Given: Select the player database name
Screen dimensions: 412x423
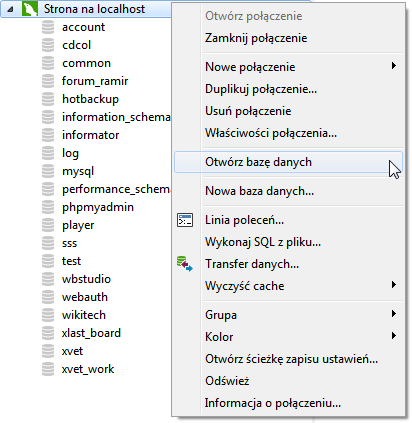Looking at the screenshot, I should [78, 226].
